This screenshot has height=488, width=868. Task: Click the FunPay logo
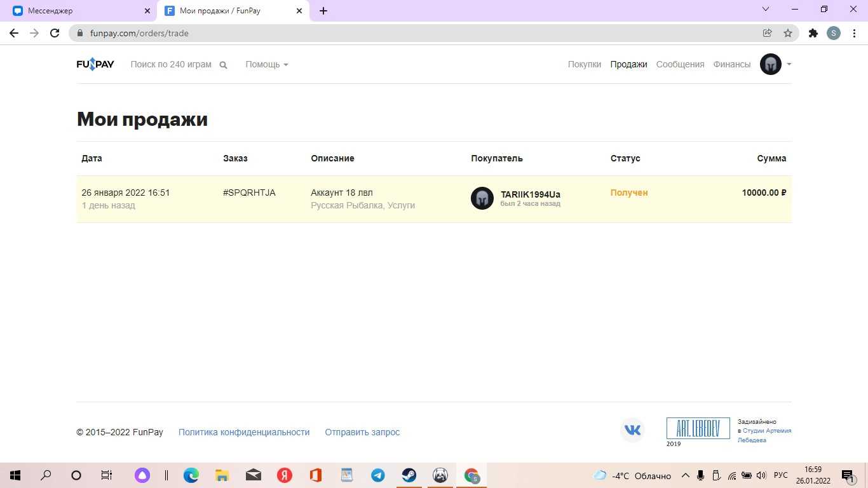(95, 64)
